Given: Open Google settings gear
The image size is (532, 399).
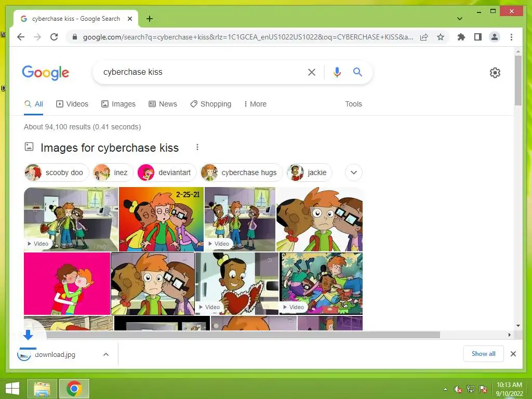Looking at the screenshot, I should [495, 73].
